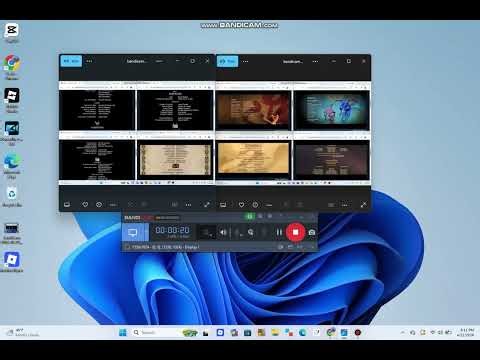Open the three-dot menu beside Edit in right window

point(245,61)
